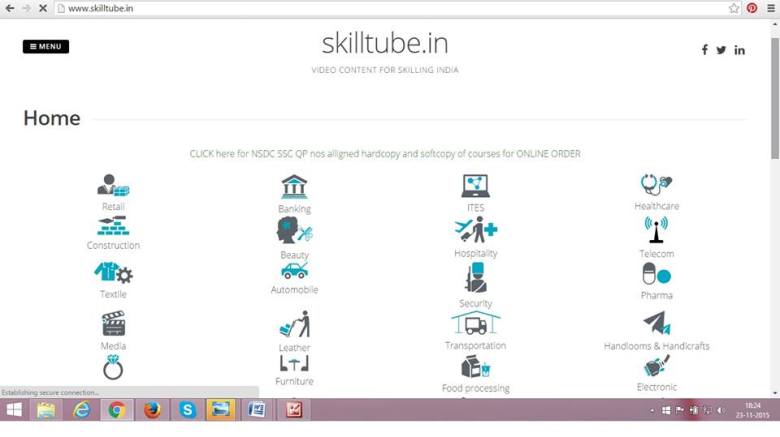
Task: Visit the LinkedIn profile icon
Action: tap(739, 50)
